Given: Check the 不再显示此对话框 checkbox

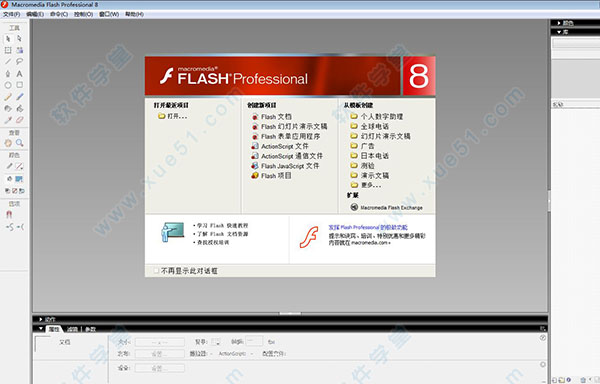Looking at the screenshot, I should [x=156, y=271].
